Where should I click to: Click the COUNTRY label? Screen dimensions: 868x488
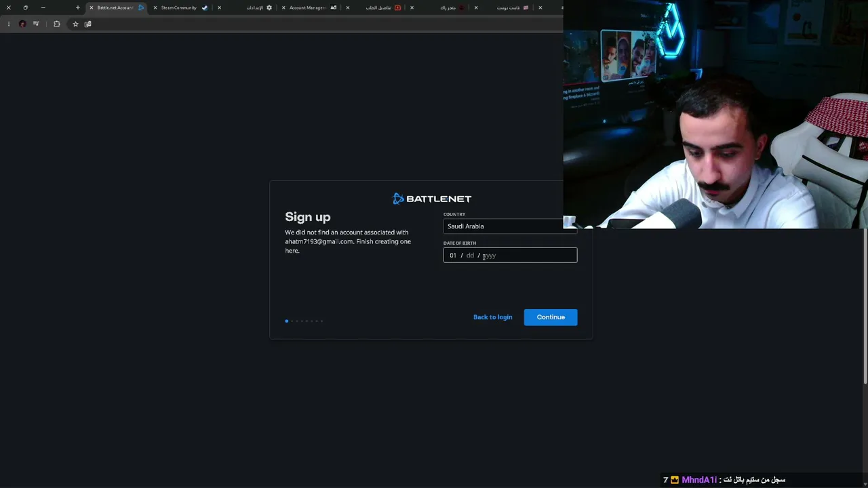(454, 214)
